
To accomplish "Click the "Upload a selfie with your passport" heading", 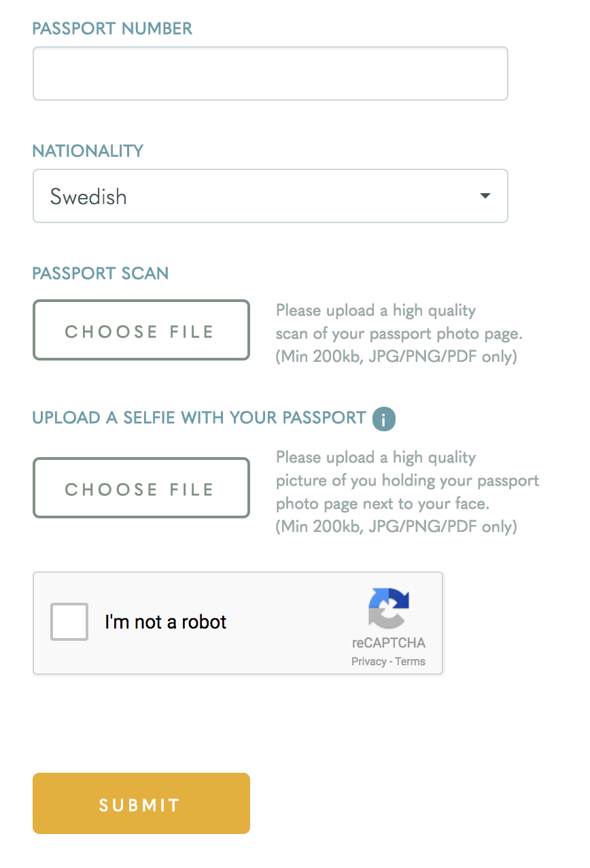I will (x=199, y=418).
